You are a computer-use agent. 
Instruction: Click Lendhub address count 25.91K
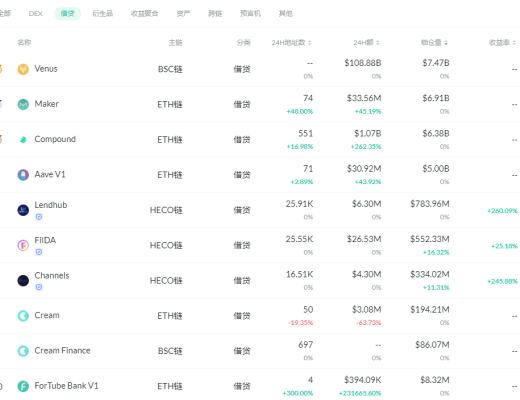pos(299,204)
